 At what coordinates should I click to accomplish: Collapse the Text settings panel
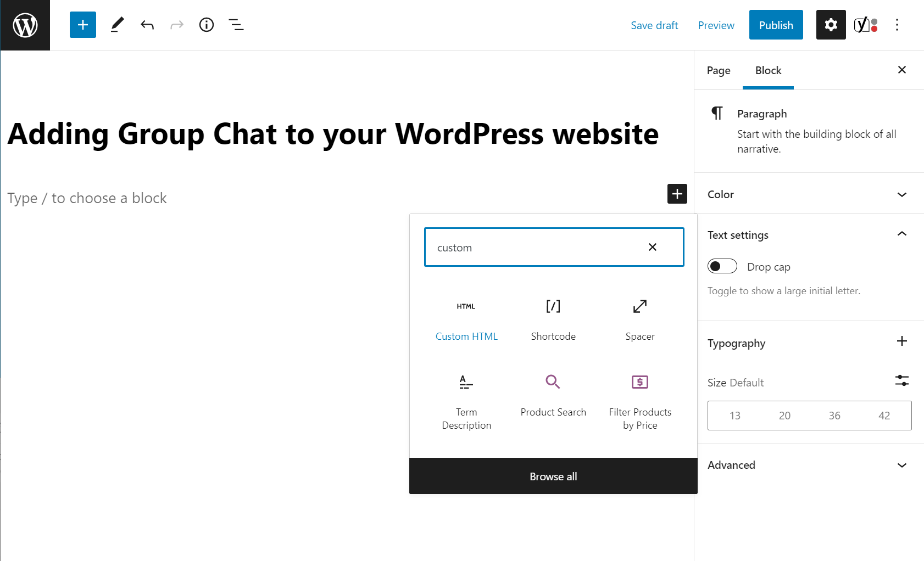810,235
